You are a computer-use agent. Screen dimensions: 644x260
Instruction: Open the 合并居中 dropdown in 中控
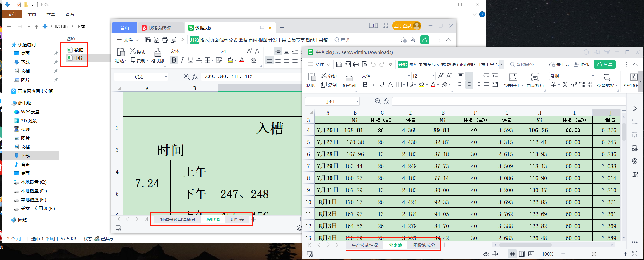click(x=522, y=85)
